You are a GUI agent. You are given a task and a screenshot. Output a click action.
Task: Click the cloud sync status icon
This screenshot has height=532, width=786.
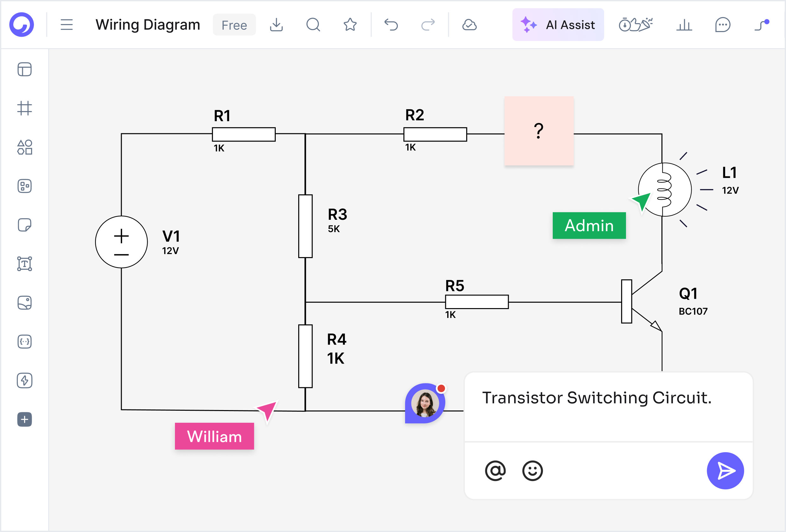click(x=469, y=25)
